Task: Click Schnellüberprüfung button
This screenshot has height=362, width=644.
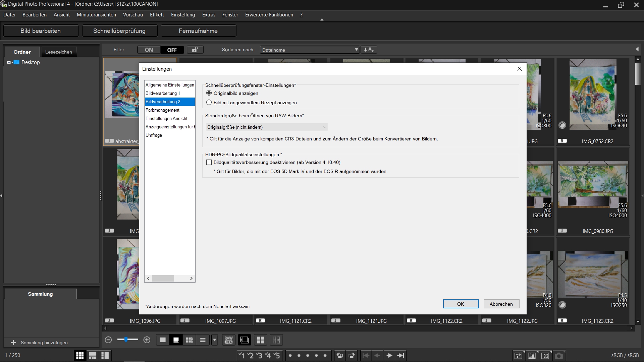Action: coord(119,31)
